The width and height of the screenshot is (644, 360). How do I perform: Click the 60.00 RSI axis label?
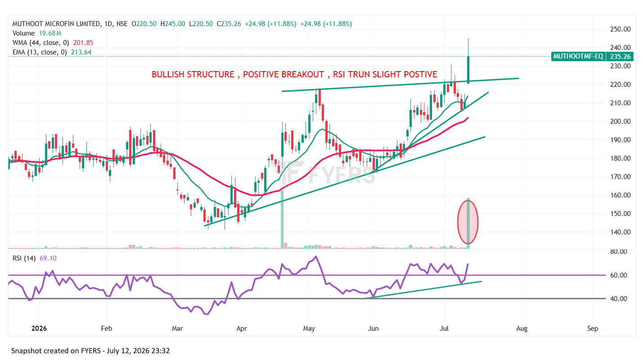(619, 275)
